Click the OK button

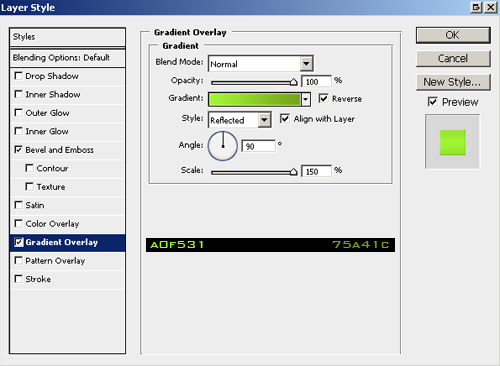click(x=453, y=35)
